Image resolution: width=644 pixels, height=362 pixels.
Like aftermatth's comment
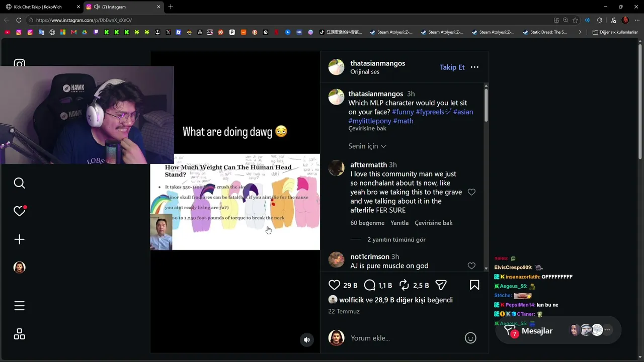click(471, 192)
